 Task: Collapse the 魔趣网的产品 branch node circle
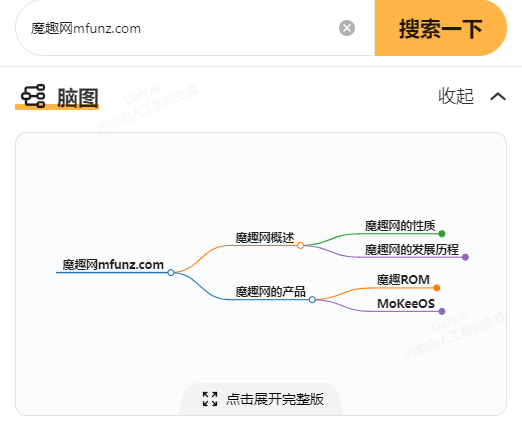pos(312,300)
